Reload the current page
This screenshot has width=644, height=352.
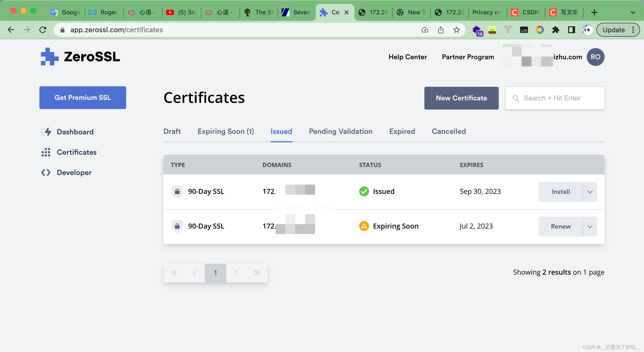click(43, 30)
